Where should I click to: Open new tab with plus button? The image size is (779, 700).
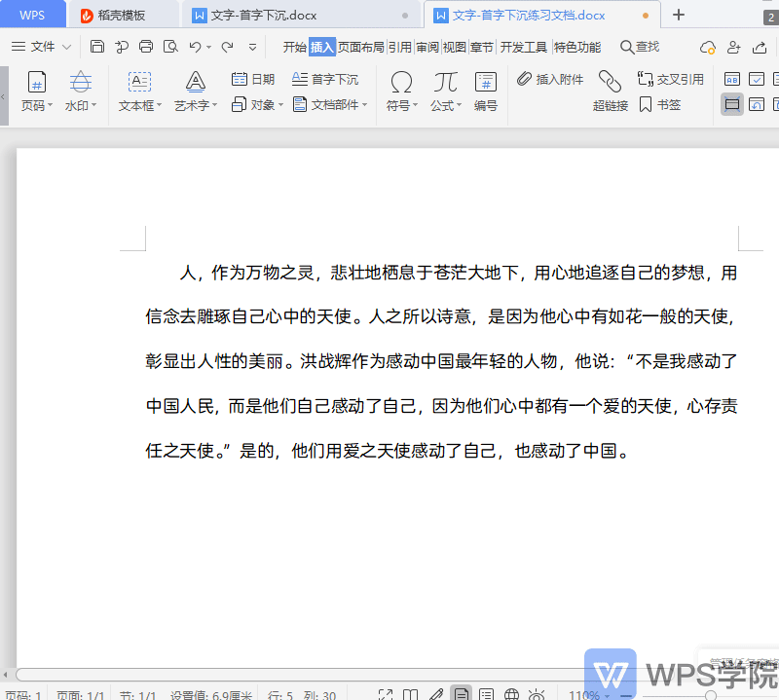click(x=679, y=15)
